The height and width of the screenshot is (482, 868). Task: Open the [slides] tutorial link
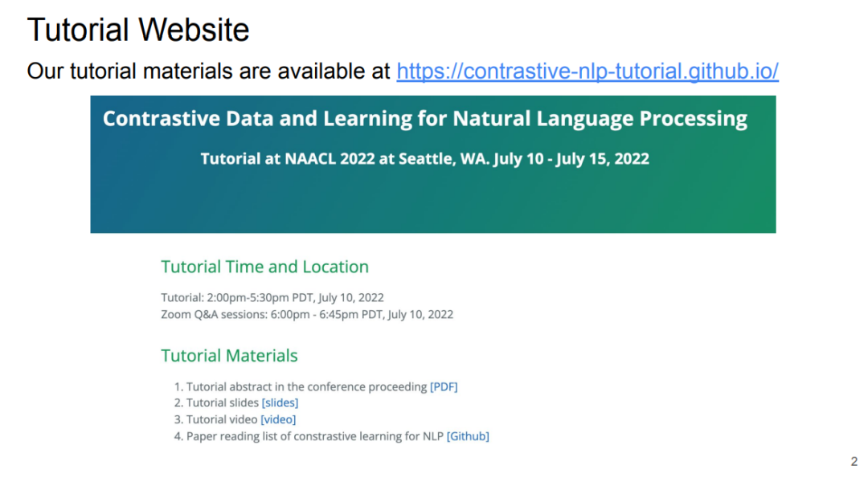280,402
